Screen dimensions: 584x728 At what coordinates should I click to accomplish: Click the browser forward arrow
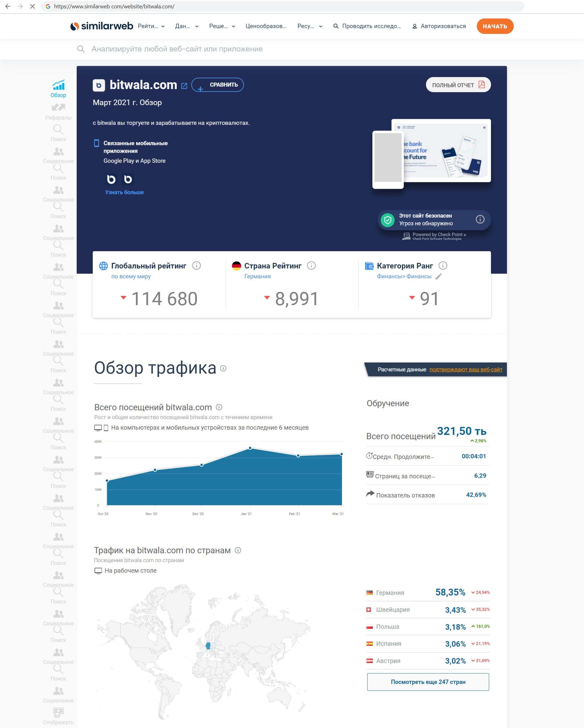[20, 6]
